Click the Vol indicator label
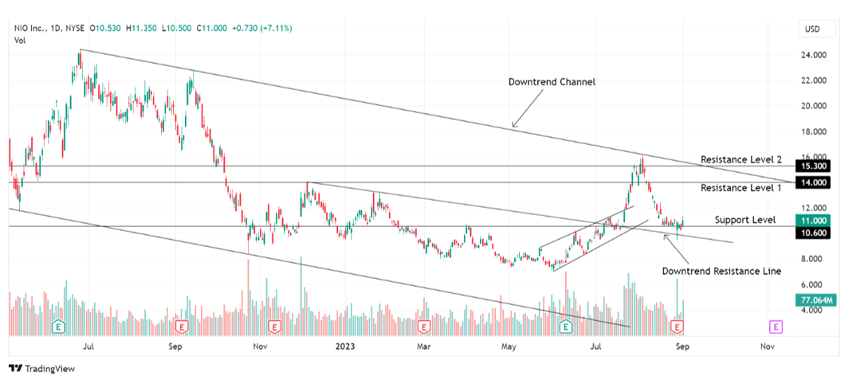868x384 pixels. coord(20,40)
